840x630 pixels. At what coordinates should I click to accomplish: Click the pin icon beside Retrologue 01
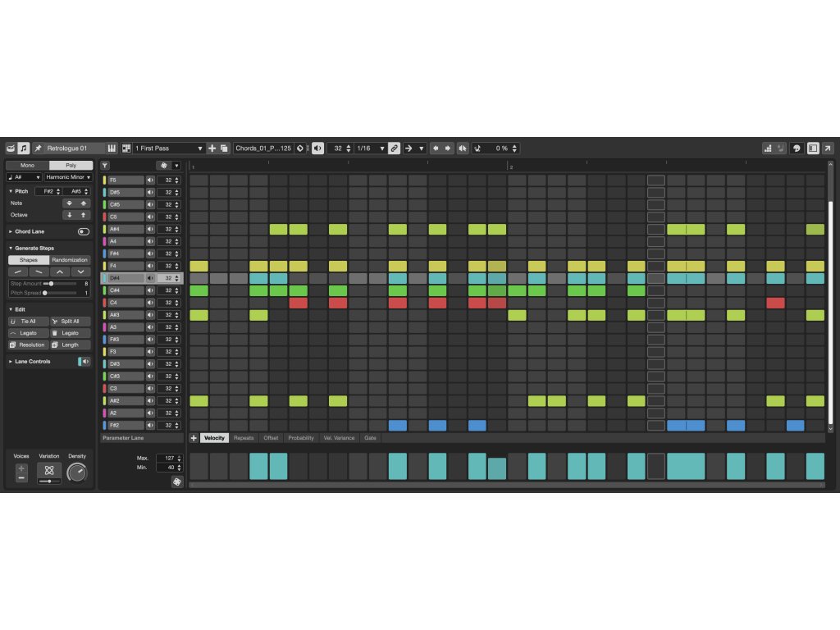tap(38, 148)
